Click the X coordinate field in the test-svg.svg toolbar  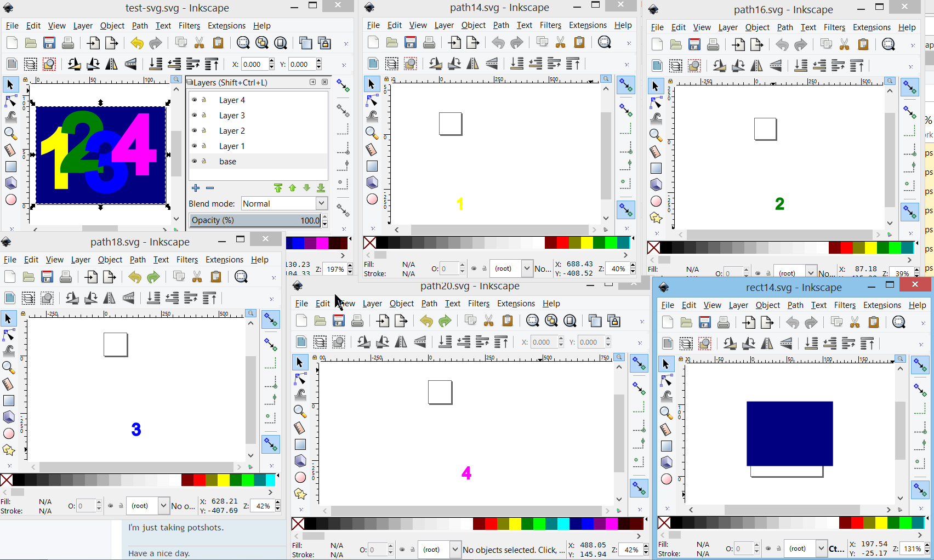253,64
